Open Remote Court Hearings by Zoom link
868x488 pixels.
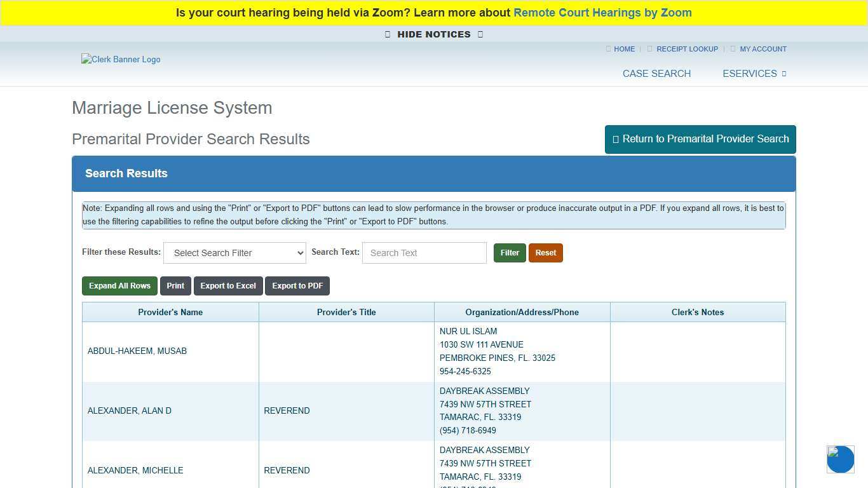point(602,12)
